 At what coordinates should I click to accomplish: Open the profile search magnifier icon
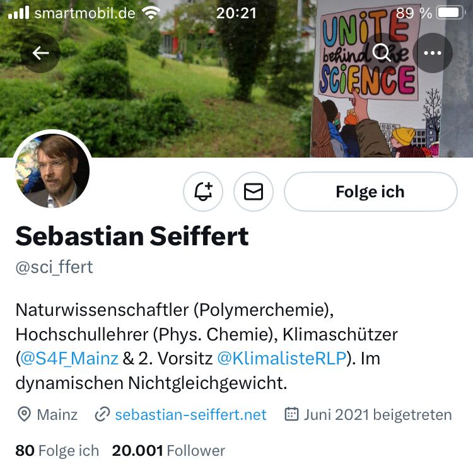(x=382, y=53)
